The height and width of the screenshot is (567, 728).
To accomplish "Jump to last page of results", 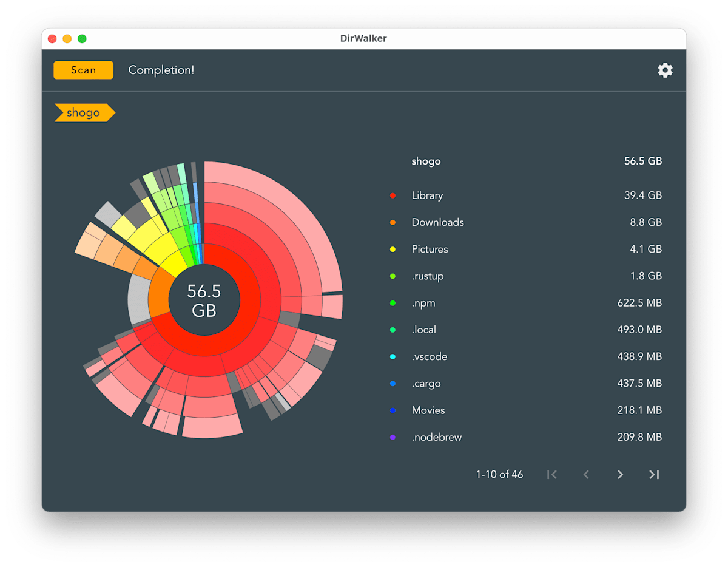I will [x=654, y=475].
